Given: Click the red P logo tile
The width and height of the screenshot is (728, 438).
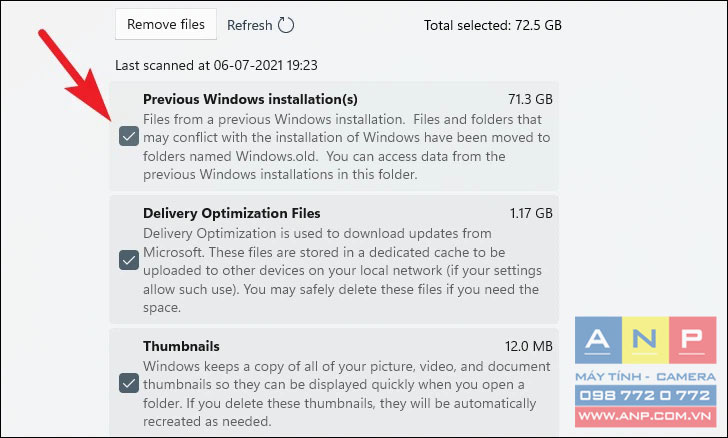Looking at the screenshot, I should tap(693, 340).
